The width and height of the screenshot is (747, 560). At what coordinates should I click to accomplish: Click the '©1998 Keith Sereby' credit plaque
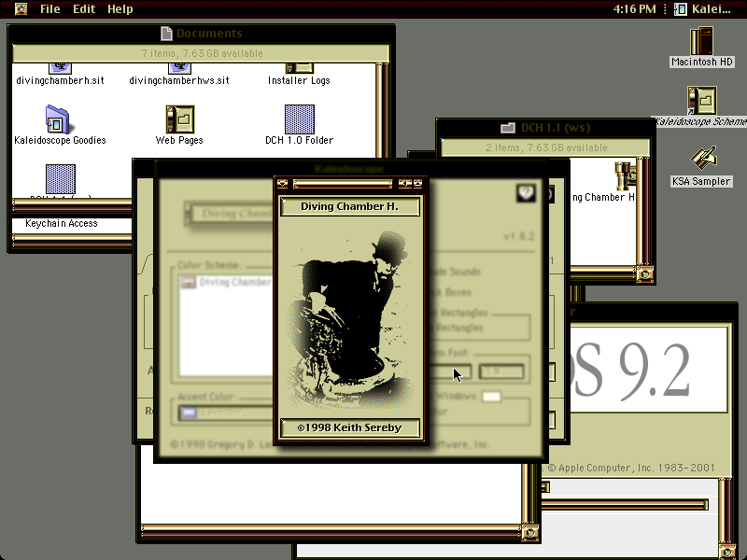[x=349, y=427]
